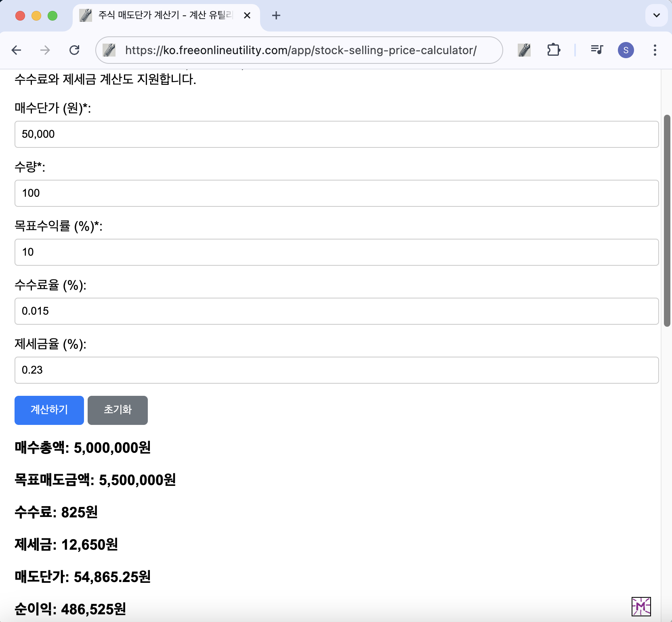The height and width of the screenshot is (622, 672).
Task: Open the Extensions puzzle menu
Action: point(554,50)
